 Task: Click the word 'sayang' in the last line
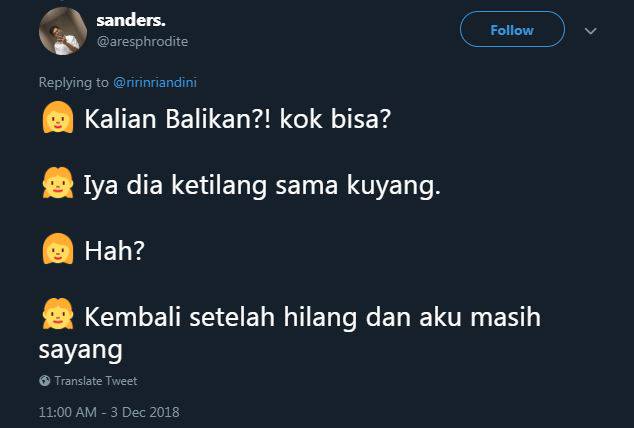click(x=80, y=350)
